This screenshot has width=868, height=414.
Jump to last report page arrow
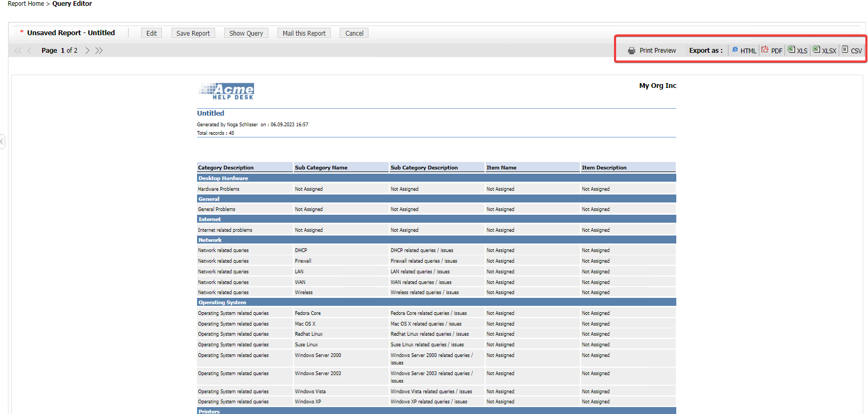click(99, 51)
